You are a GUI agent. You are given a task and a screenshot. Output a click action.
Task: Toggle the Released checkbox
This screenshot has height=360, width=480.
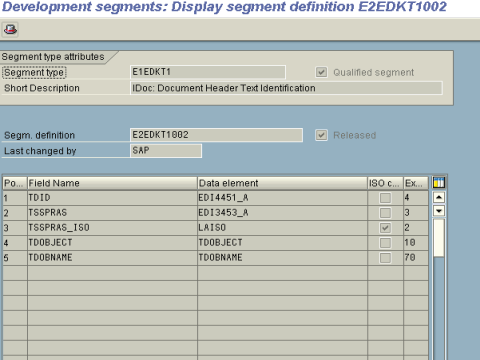click(x=321, y=135)
